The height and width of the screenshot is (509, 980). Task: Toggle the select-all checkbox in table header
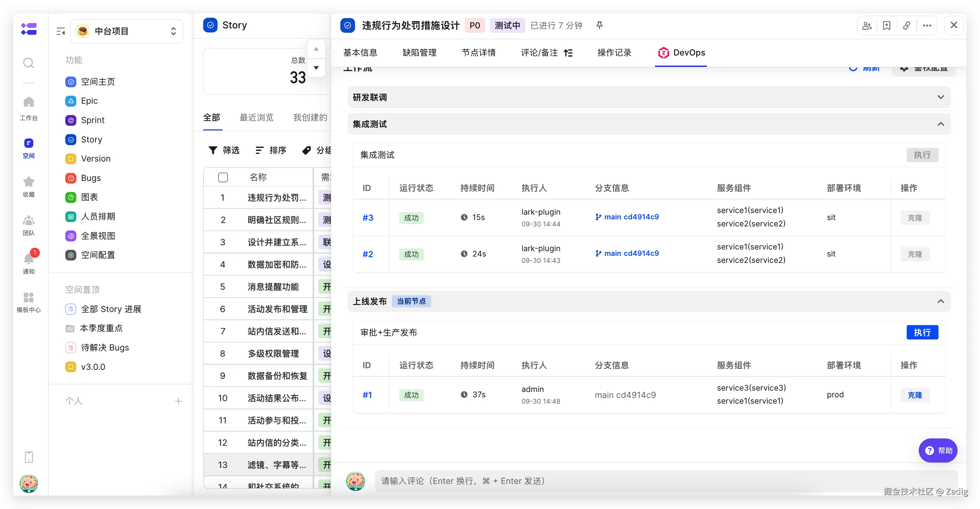[x=223, y=177]
